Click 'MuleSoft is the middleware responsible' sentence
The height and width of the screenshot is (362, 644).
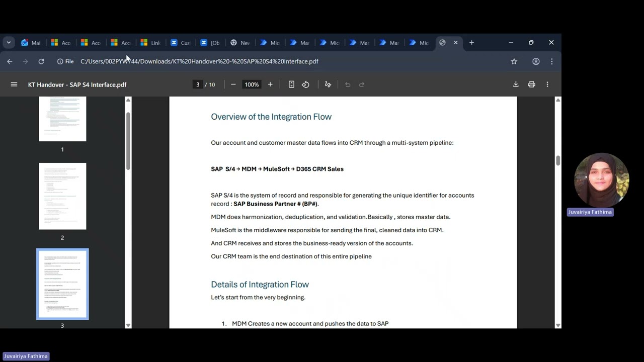pyautogui.click(x=327, y=230)
